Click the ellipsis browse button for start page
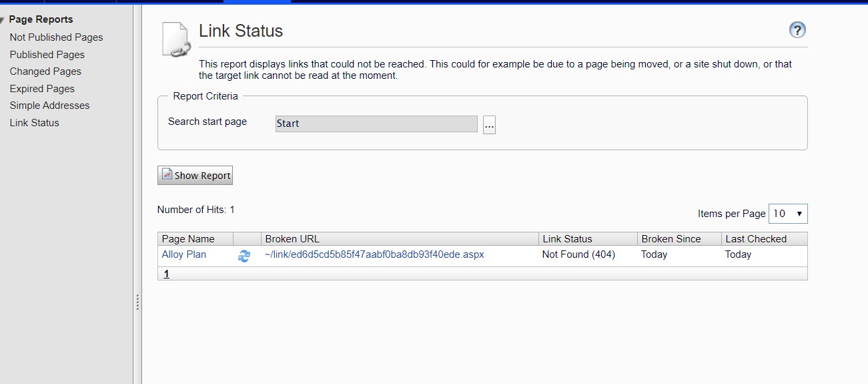The width and height of the screenshot is (868, 384). click(x=489, y=124)
